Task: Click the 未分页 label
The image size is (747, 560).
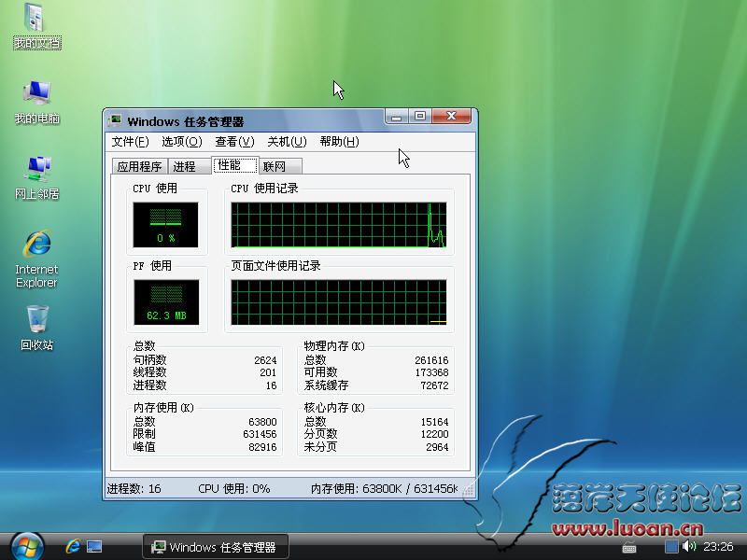Action: 320,447
